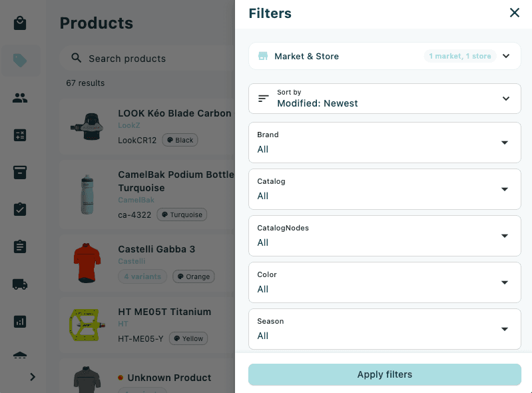Open the archive box sidebar icon
532x393 pixels.
(x=20, y=173)
